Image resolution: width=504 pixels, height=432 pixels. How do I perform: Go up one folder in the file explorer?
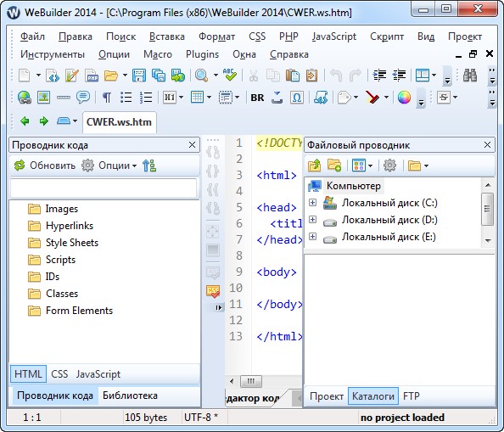[314, 166]
